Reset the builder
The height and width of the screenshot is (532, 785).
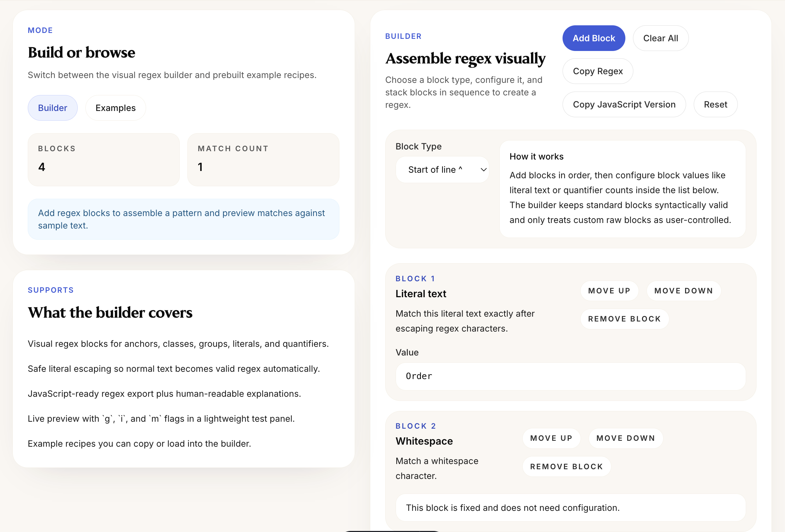[x=716, y=104]
